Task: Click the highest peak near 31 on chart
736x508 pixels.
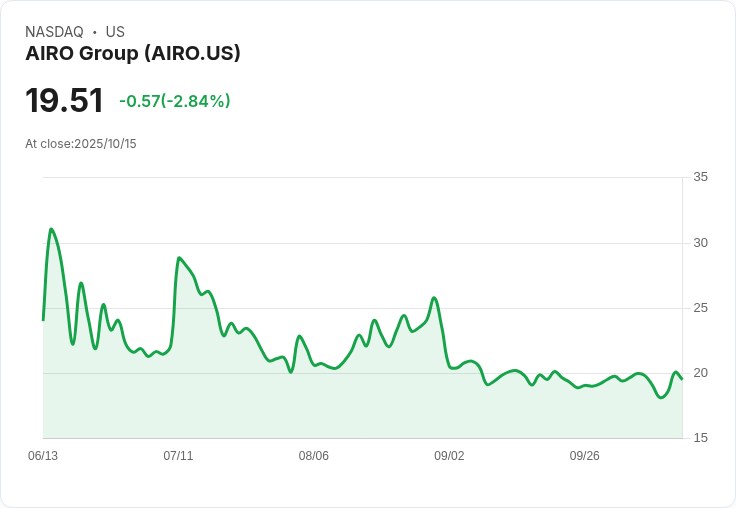Action: click(51, 230)
